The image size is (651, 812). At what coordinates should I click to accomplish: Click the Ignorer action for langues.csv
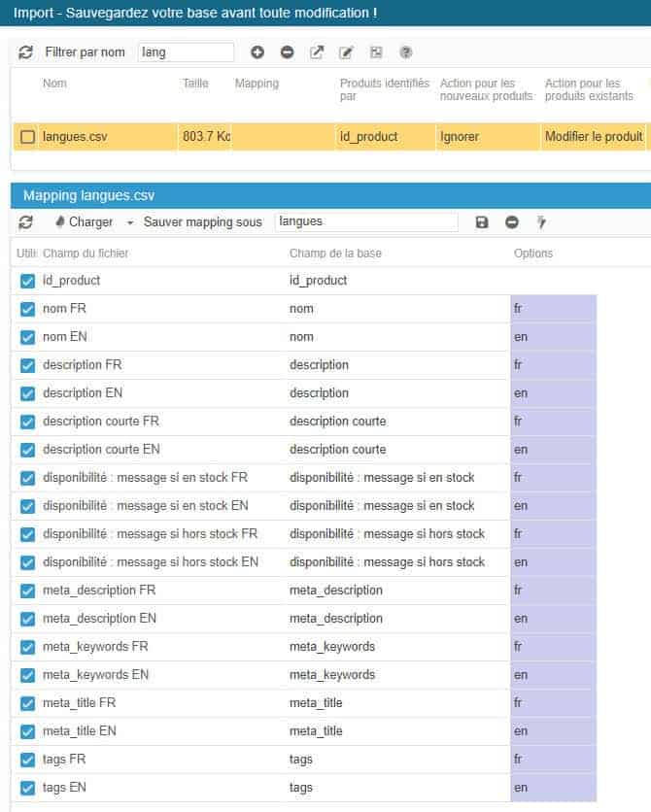459,137
